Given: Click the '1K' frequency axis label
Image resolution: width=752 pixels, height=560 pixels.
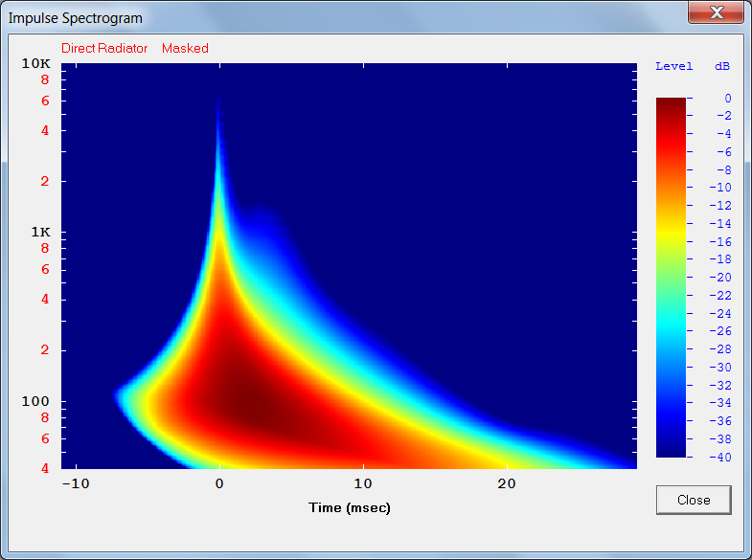Looking at the screenshot, I should [x=41, y=233].
